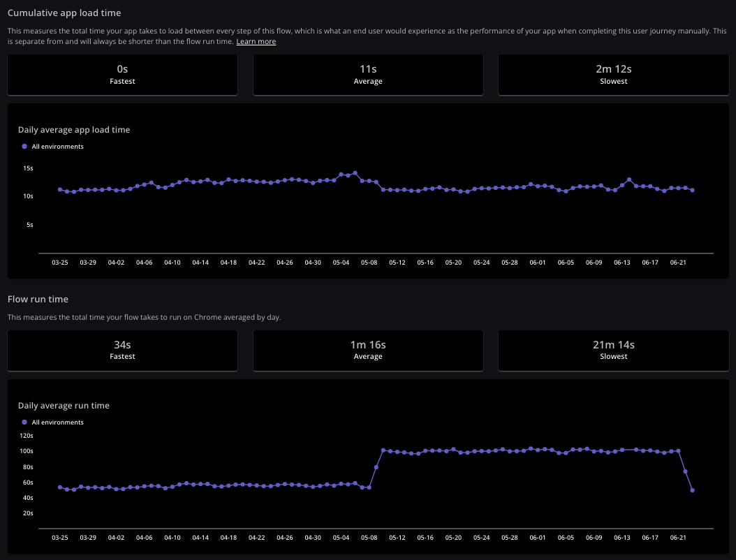Click last data point of app load chart
Viewport: 736px width, 560px height.
(692, 190)
